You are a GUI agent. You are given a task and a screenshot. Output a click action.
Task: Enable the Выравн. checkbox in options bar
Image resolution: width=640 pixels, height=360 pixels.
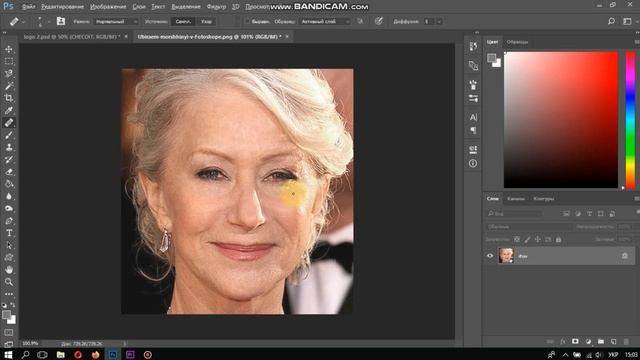247,22
